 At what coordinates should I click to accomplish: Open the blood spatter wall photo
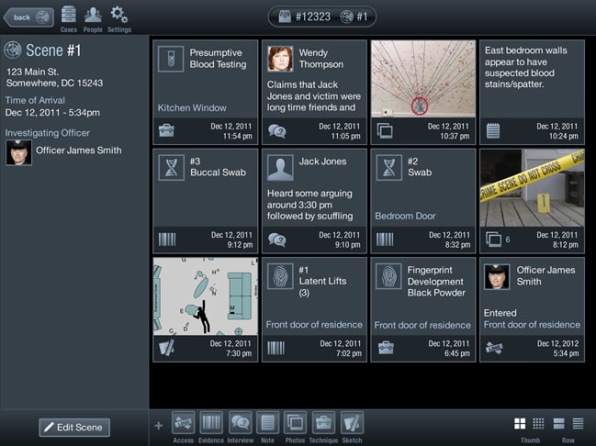tap(423, 79)
